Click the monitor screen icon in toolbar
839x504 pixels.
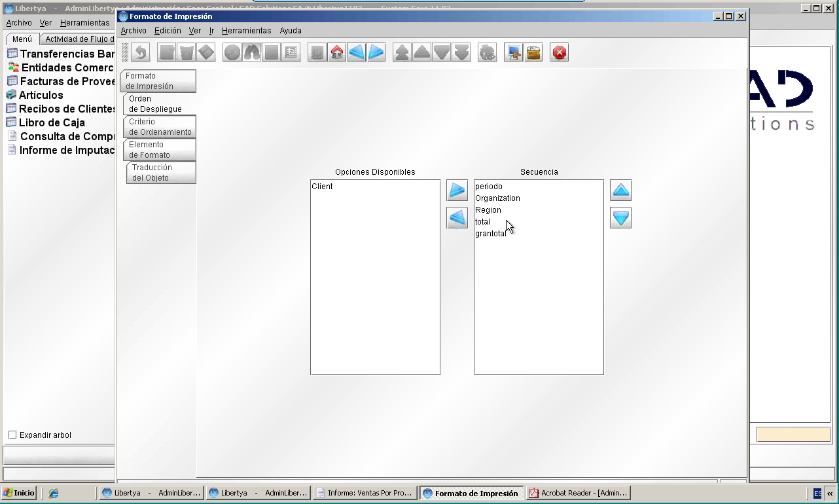click(514, 52)
